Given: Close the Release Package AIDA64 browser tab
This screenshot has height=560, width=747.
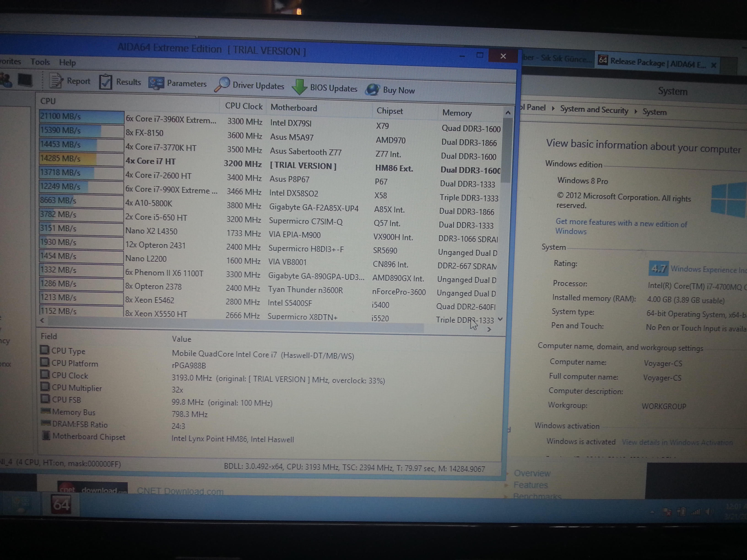Looking at the screenshot, I should [x=714, y=65].
